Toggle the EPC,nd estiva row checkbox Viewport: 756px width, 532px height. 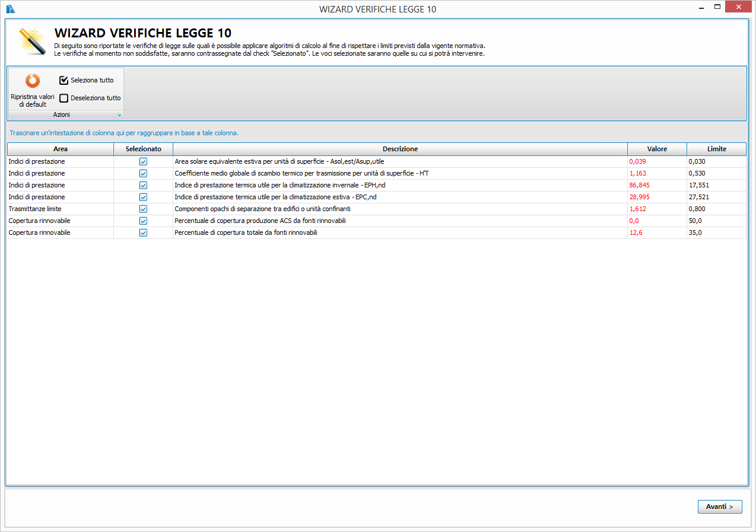click(143, 197)
